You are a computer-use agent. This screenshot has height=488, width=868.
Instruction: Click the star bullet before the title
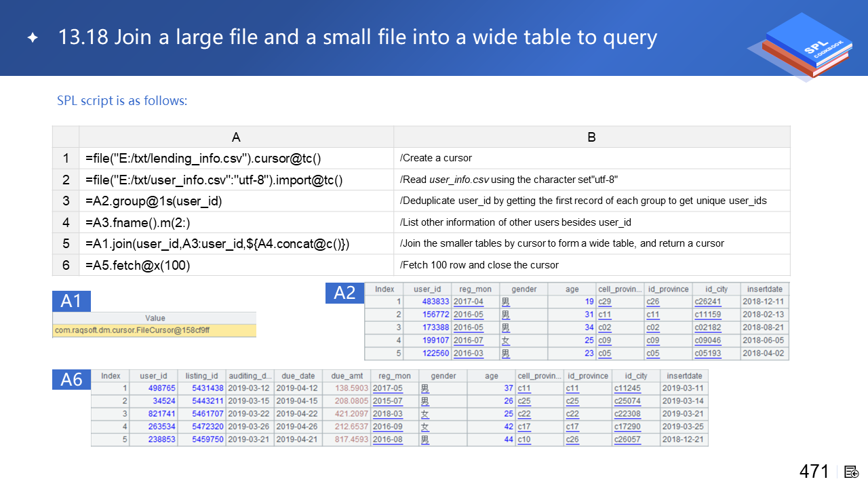point(33,38)
